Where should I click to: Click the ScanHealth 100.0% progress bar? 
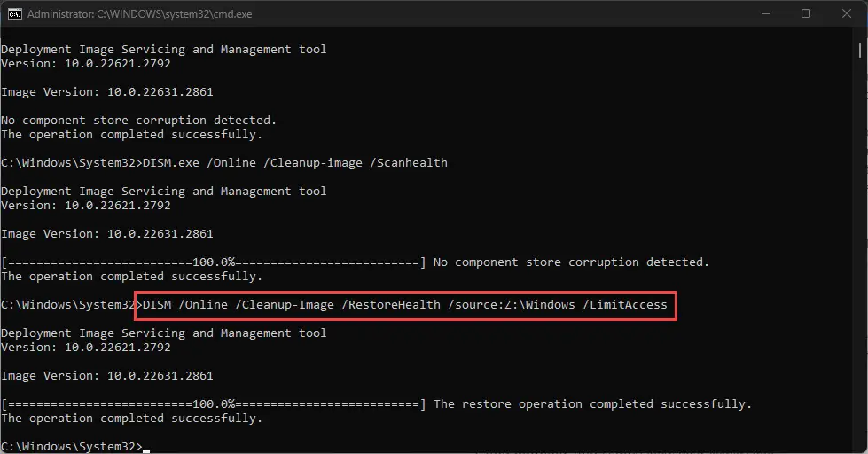point(213,262)
